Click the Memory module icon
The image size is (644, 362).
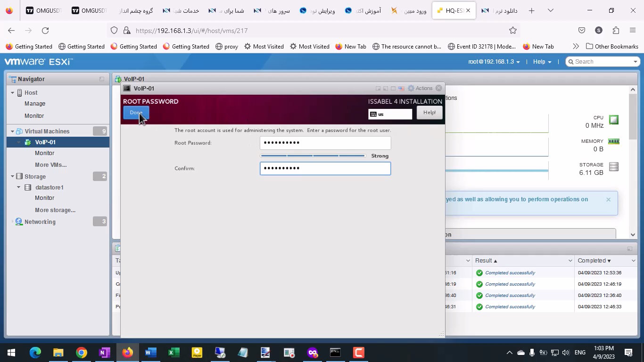tap(613, 141)
